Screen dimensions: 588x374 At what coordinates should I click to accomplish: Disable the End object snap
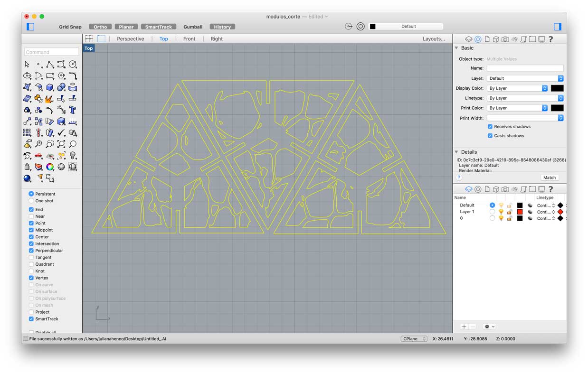[x=31, y=209]
